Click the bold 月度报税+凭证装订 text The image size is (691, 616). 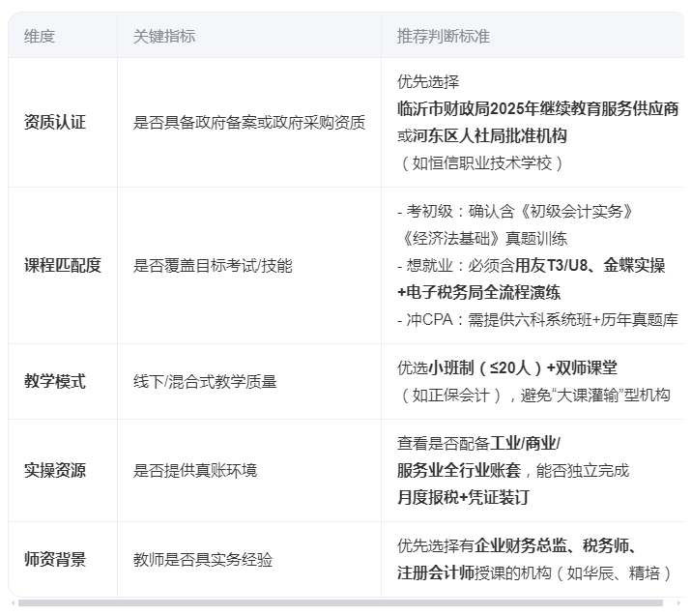pos(463,498)
